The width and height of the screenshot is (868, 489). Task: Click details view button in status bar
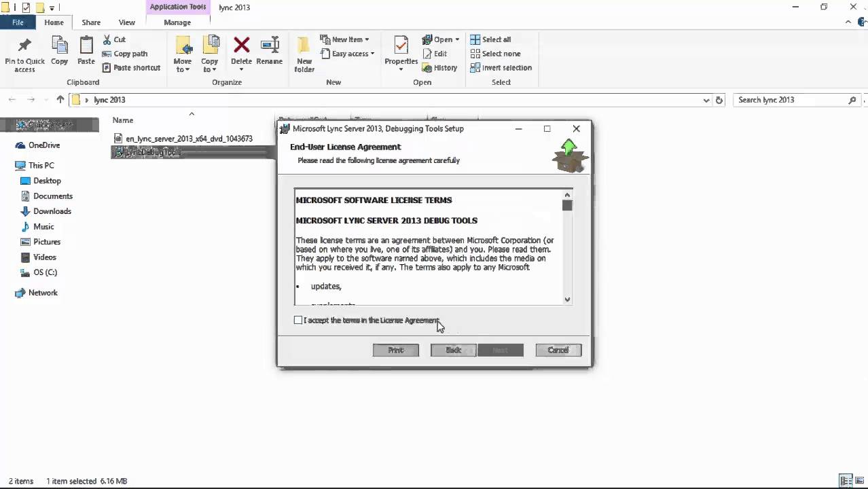pyautogui.click(x=846, y=481)
